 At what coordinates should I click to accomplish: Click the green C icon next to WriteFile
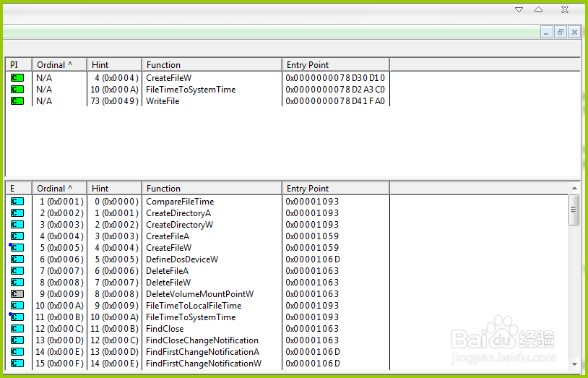tap(17, 101)
